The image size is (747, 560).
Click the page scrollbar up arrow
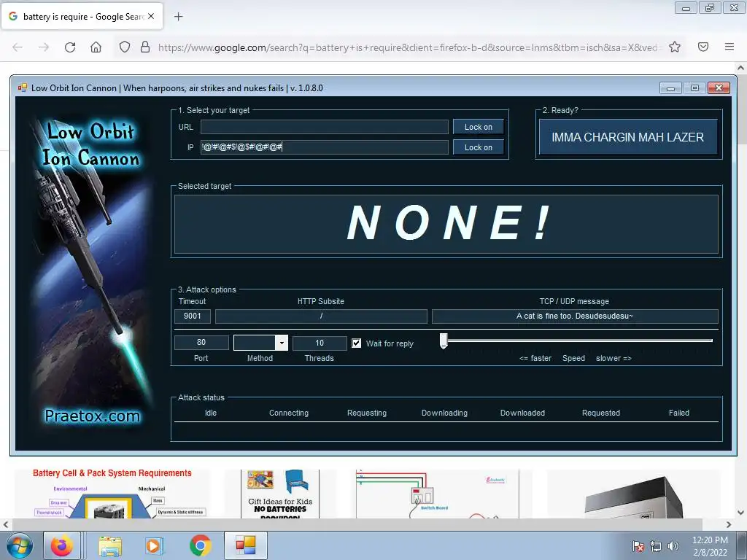(x=740, y=68)
